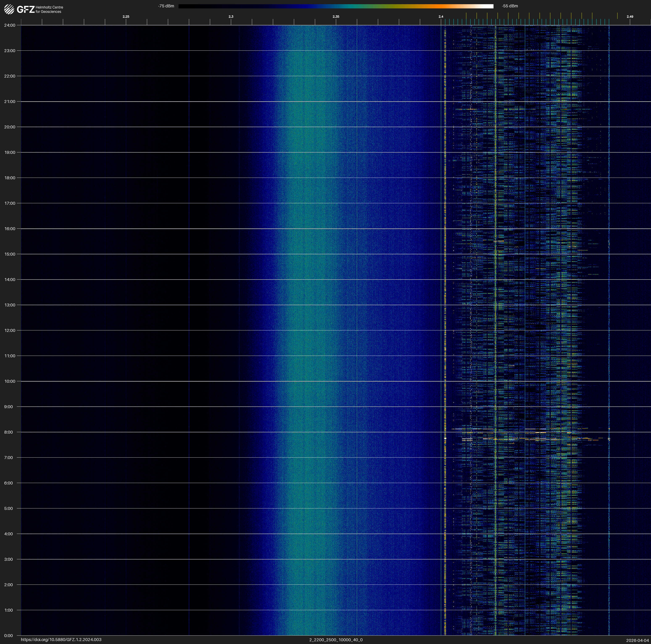Screen dimensions: 651x644
Task: Click the color scale gradient bar
Action: pos(336,6)
